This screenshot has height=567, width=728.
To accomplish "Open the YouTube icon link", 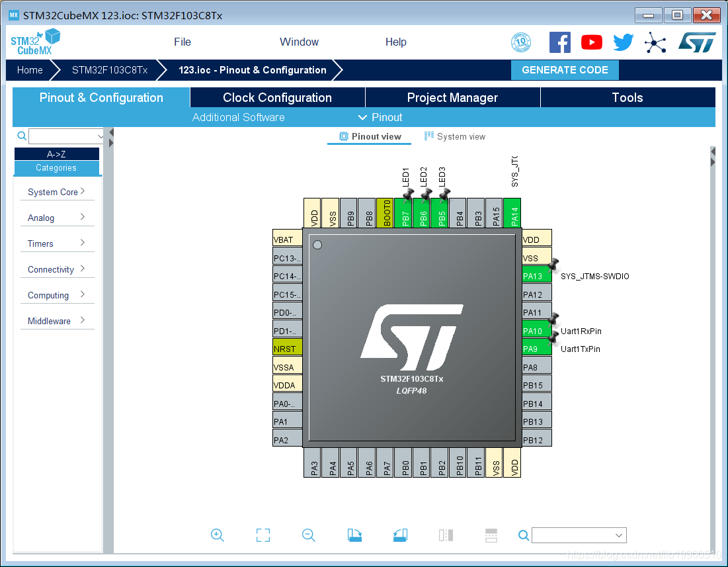I will pos(592,42).
